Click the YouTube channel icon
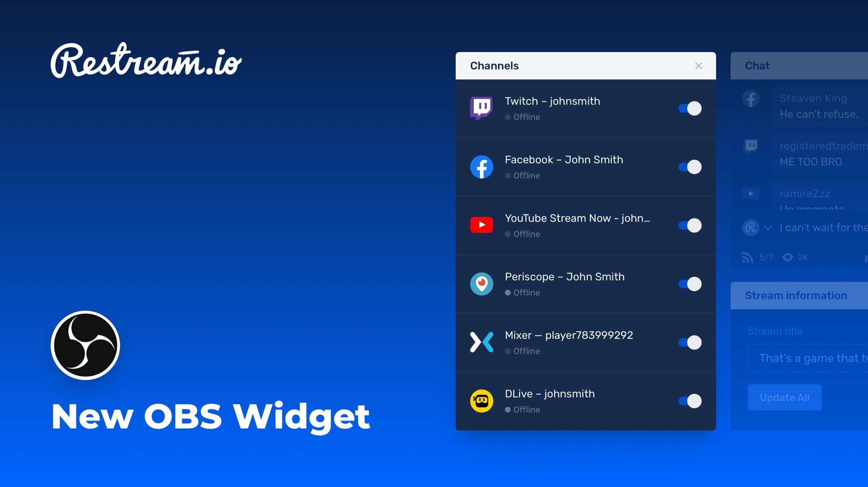This screenshot has height=487, width=868. 482,225
